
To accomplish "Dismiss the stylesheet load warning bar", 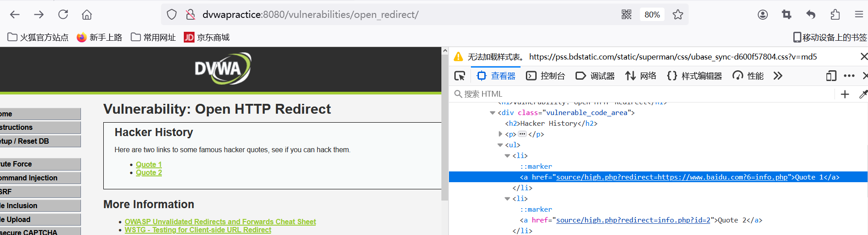I will pos(864,56).
